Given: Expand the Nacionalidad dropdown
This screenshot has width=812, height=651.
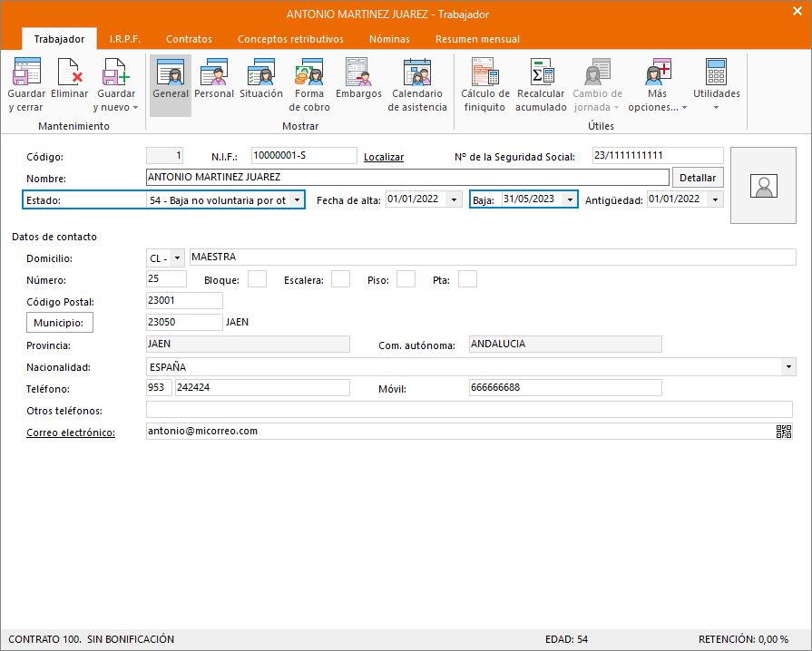Looking at the screenshot, I should [x=788, y=367].
